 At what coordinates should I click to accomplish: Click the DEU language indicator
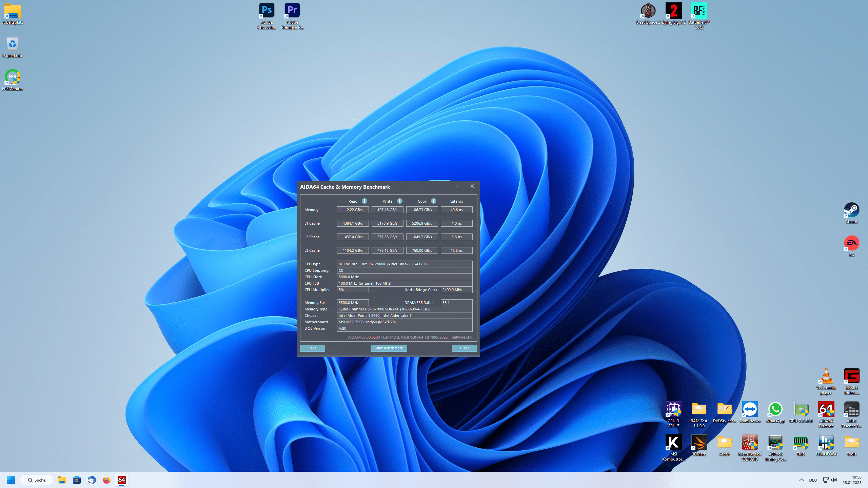click(813, 480)
